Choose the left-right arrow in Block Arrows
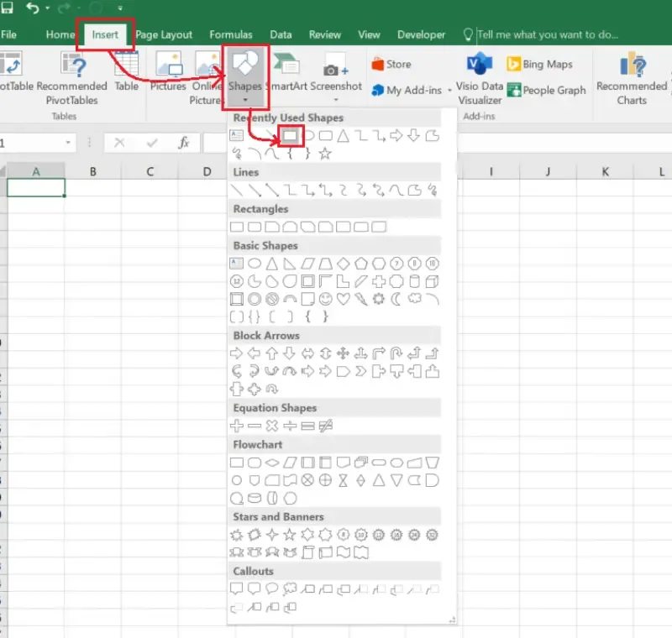 pyautogui.click(x=307, y=353)
